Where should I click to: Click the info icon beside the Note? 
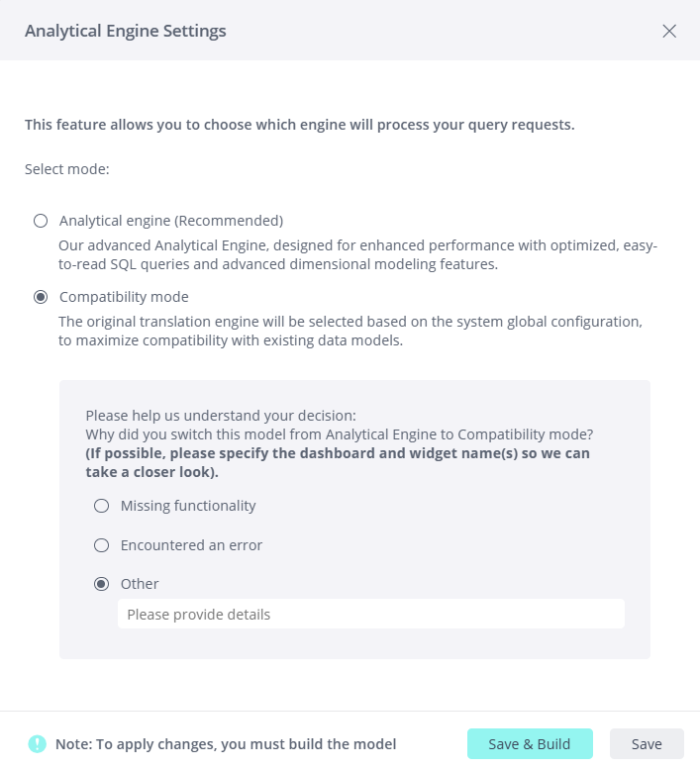click(x=38, y=743)
